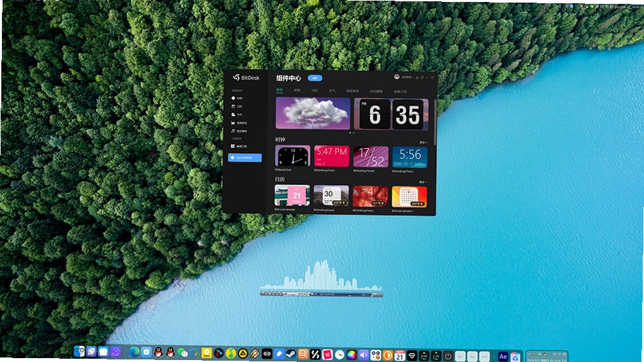Open the desktop tools grid category

(239, 146)
